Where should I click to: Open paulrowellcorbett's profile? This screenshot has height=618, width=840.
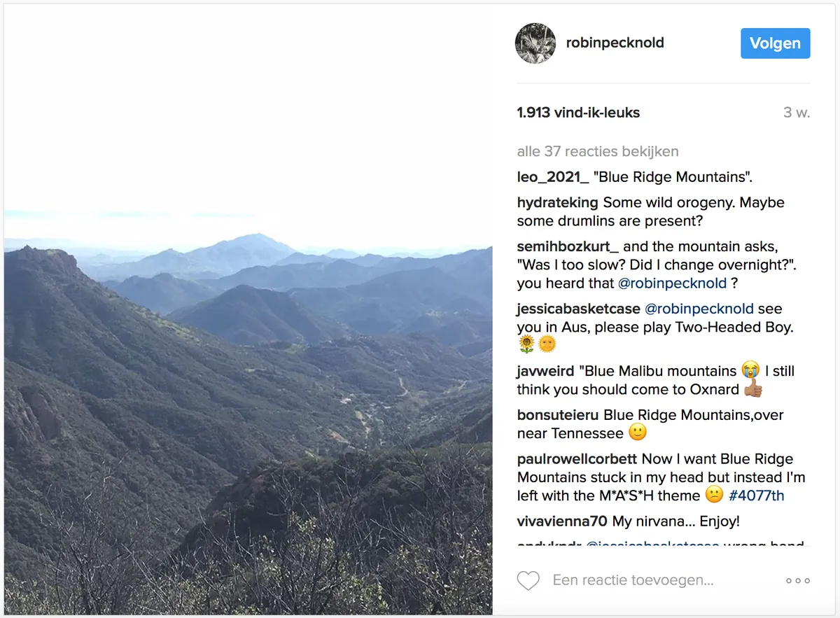click(577, 459)
